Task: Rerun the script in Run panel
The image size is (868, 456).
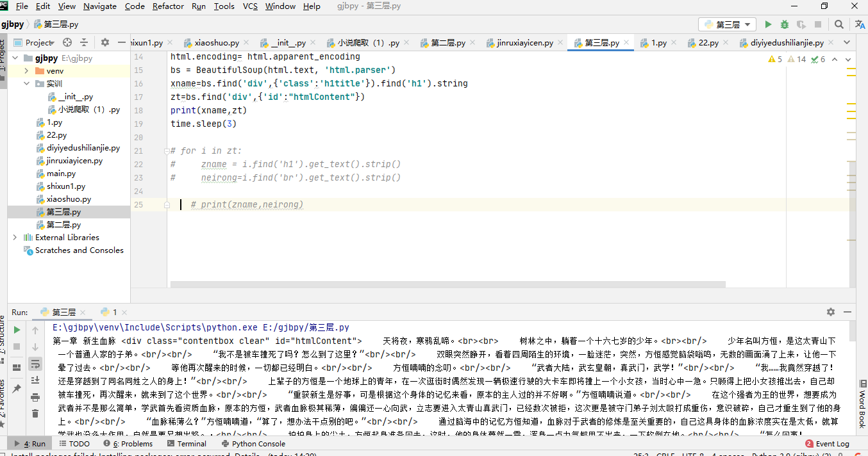Action: [x=17, y=330]
